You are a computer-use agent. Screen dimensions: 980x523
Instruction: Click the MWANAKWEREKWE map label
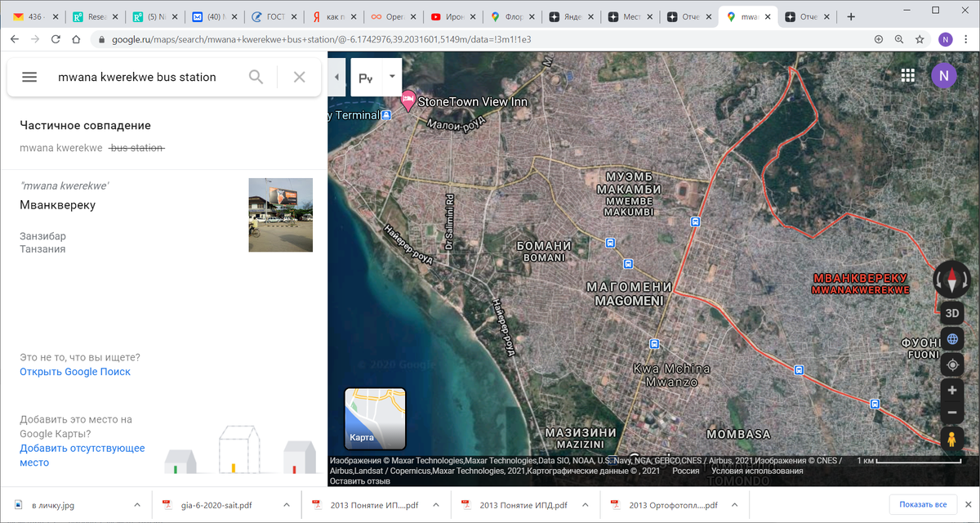pyautogui.click(x=860, y=289)
